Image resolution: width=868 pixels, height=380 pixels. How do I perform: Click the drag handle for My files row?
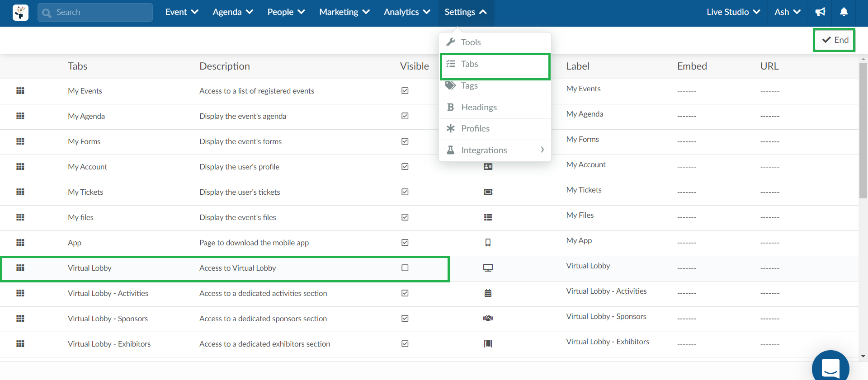point(20,217)
